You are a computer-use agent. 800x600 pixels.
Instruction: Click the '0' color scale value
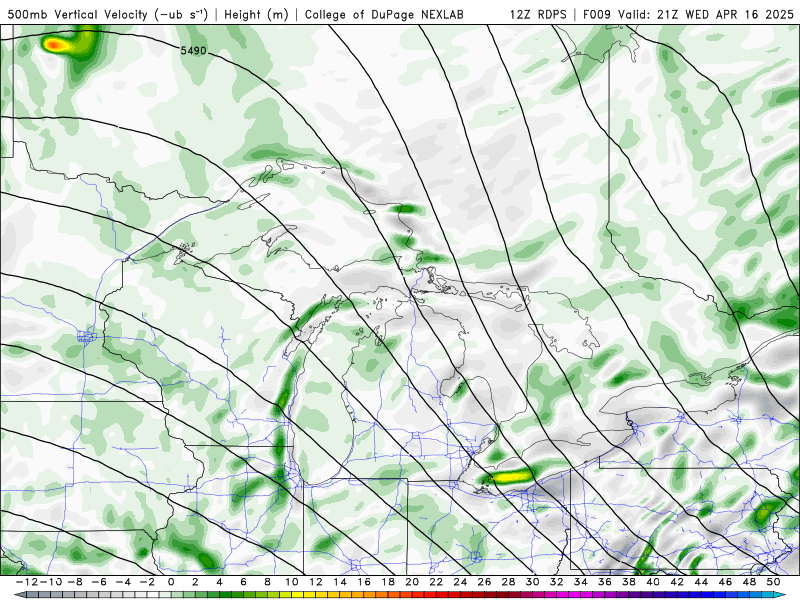point(171,582)
